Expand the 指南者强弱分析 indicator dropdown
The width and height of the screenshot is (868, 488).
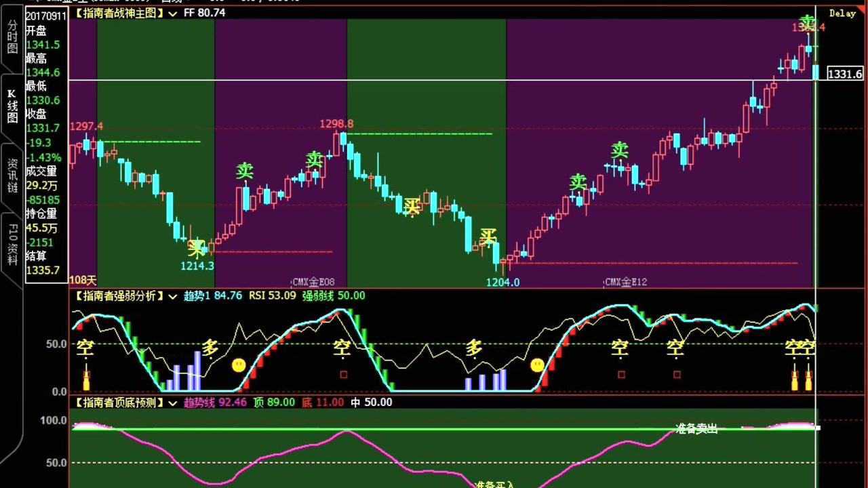pos(173,296)
